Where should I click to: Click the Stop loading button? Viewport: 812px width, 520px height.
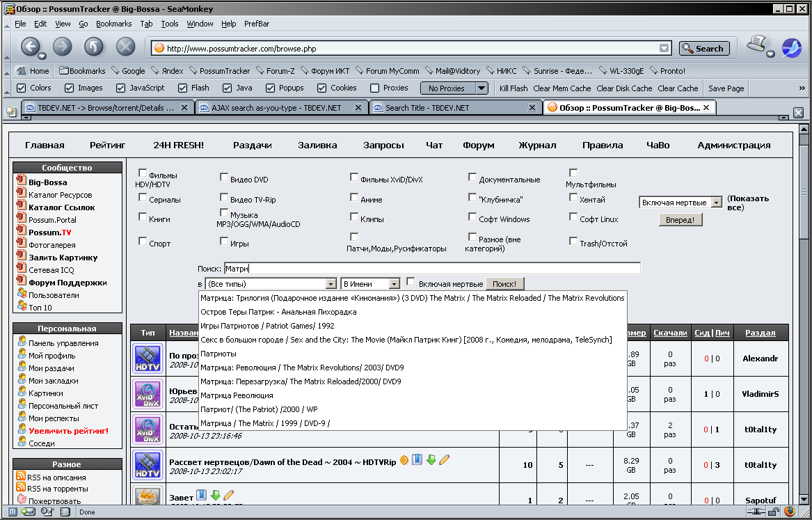tap(125, 47)
